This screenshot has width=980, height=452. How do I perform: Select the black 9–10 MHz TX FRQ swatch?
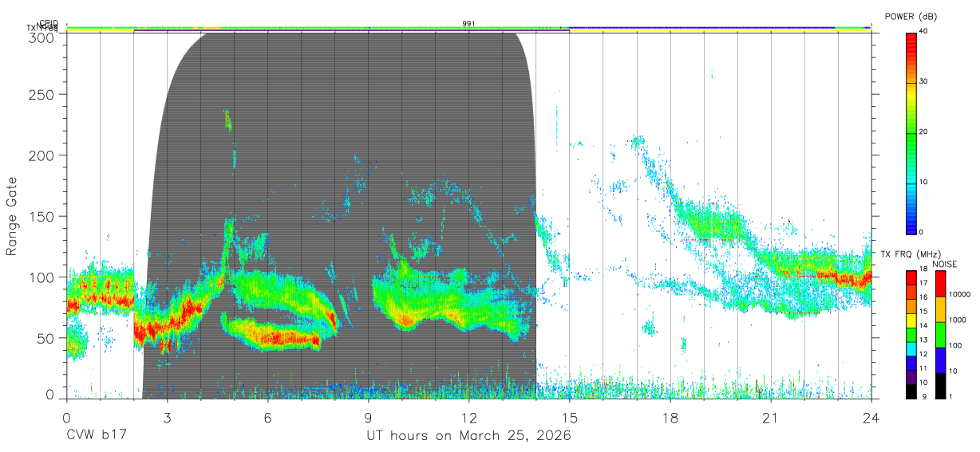coord(911,391)
